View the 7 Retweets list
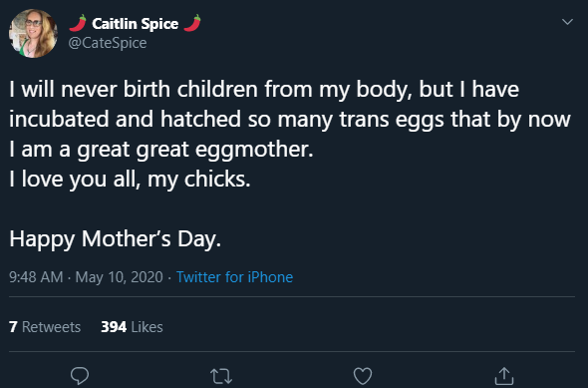Viewport: 588px width, 388px height. tap(45, 327)
